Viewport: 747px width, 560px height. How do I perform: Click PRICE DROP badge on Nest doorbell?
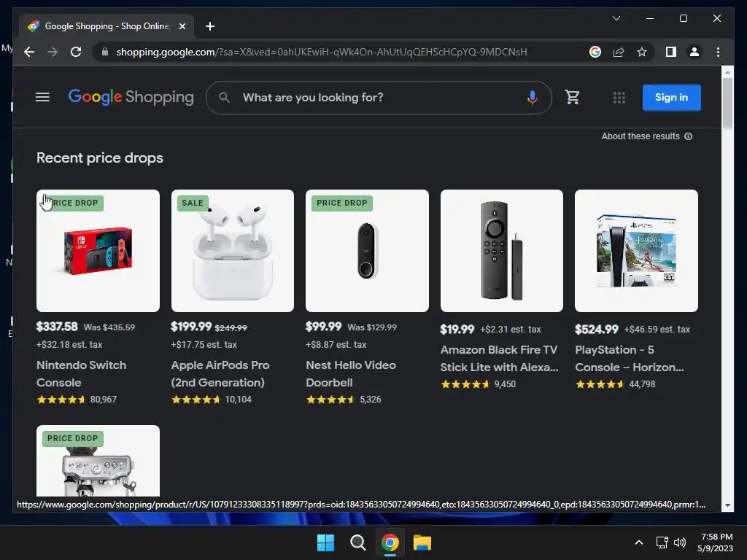tap(342, 203)
